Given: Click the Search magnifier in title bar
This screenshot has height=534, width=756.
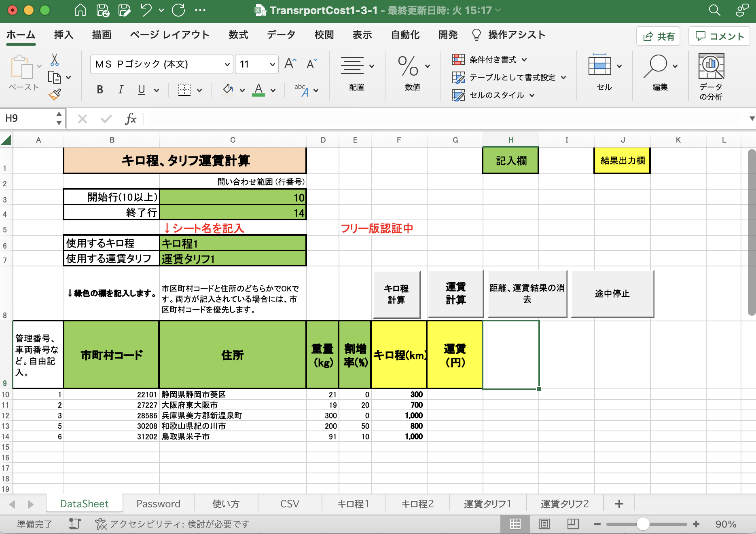Looking at the screenshot, I should pyautogui.click(x=714, y=10).
